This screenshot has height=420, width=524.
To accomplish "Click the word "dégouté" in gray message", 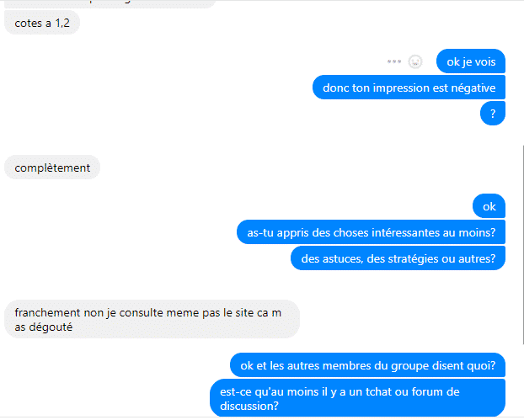I will point(51,327).
